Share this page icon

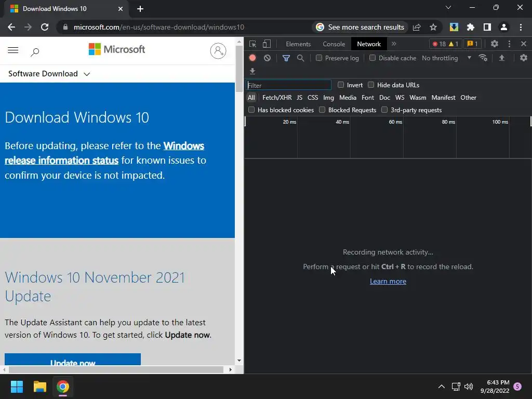[x=417, y=27]
